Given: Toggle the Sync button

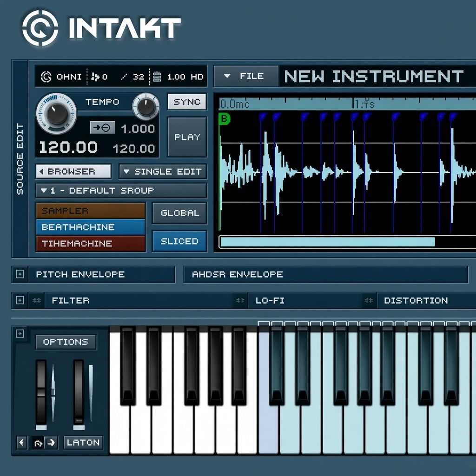Looking at the screenshot, I should coord(187,102).
